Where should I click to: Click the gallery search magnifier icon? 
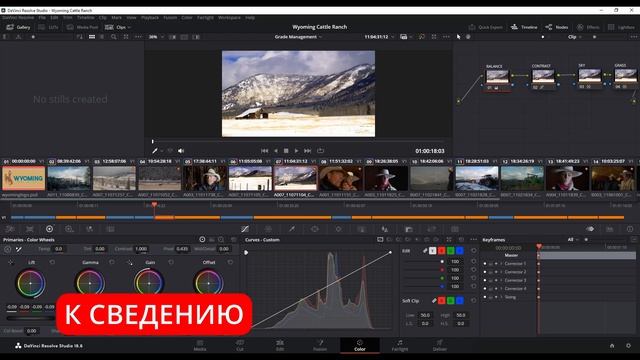113,37
